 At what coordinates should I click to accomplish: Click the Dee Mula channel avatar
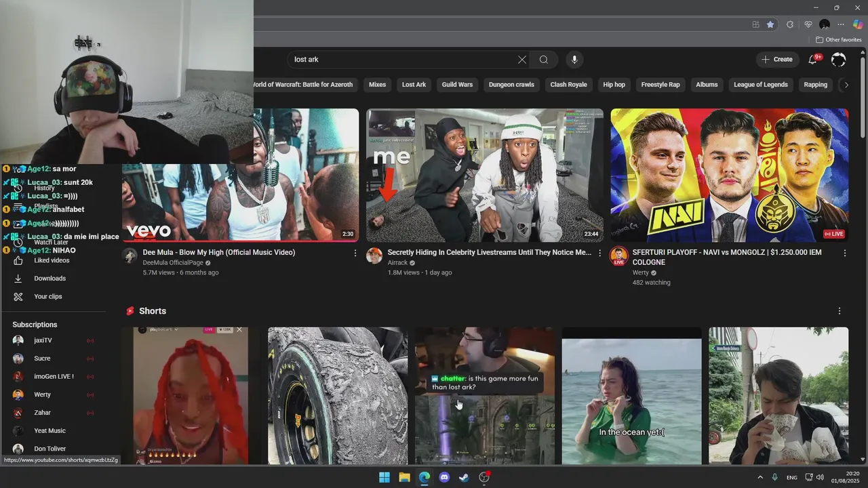(130, 256)
